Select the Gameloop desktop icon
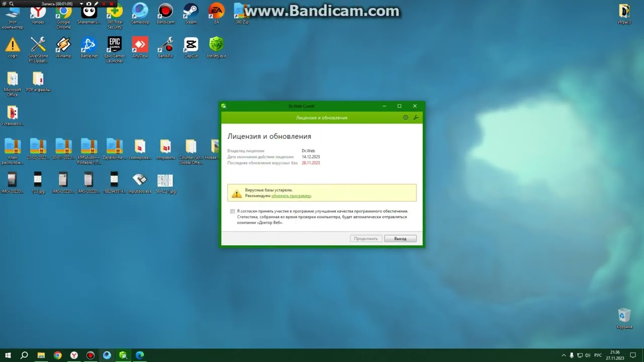This screenshot has width=644, height=362. coord(140,14)
